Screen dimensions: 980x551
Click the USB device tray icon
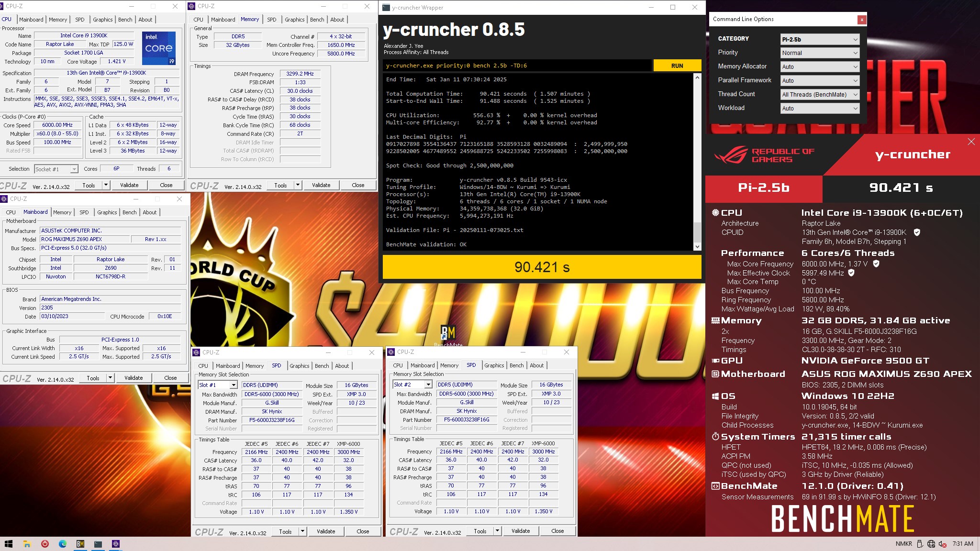tap(920, 544)
